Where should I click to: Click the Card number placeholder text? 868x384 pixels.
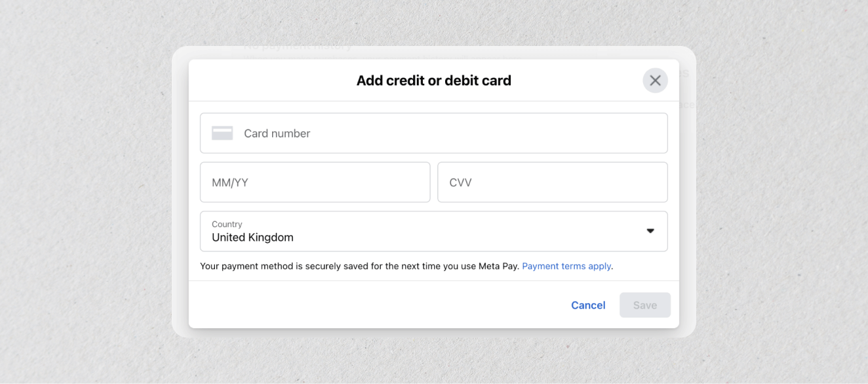point(277,133)
